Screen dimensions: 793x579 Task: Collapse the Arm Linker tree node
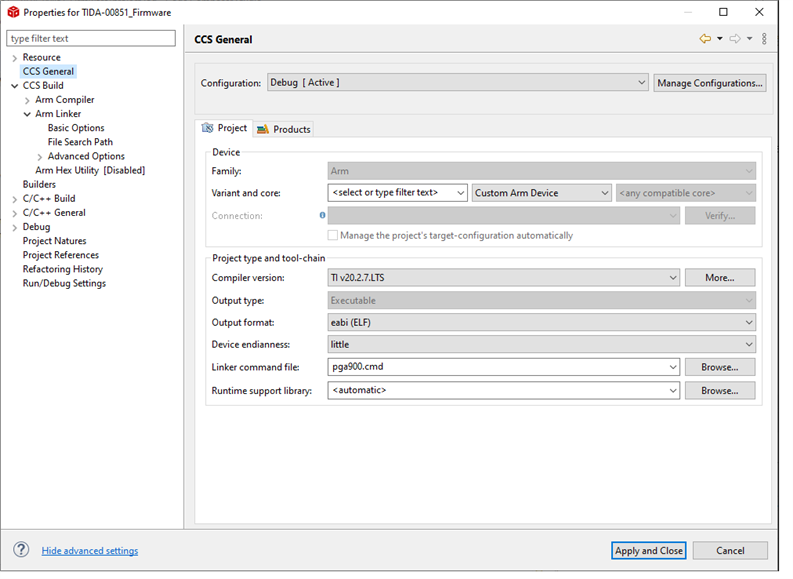pos(27,114)
